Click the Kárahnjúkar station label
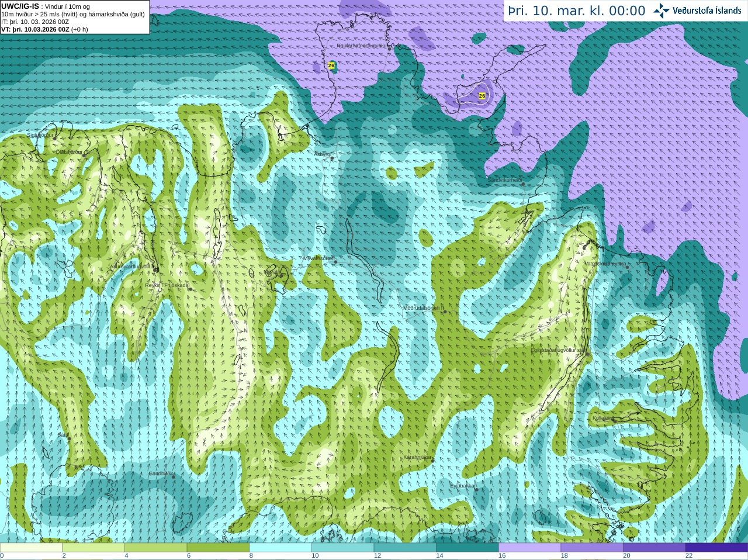 pos(417,457)
